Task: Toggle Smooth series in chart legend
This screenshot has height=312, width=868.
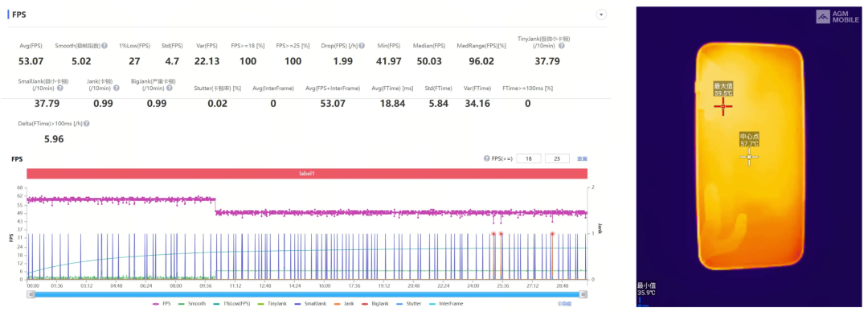Action: click(x=191, y=304)
